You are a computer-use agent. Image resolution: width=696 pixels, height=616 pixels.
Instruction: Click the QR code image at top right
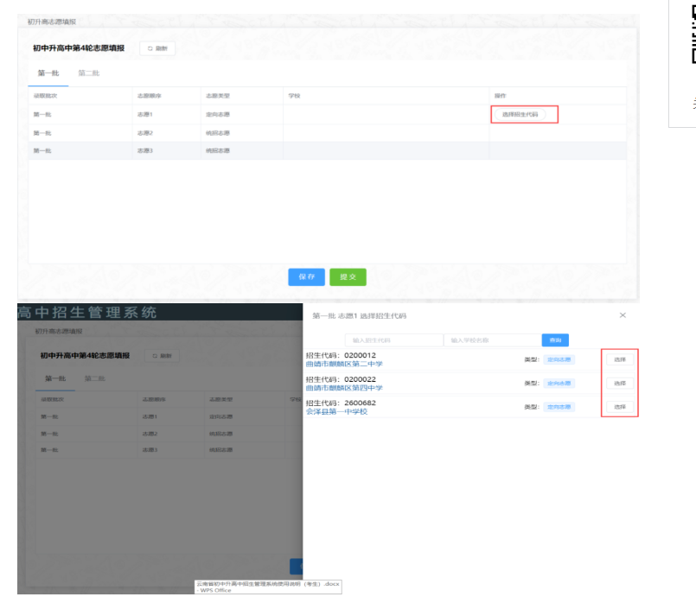693,35
